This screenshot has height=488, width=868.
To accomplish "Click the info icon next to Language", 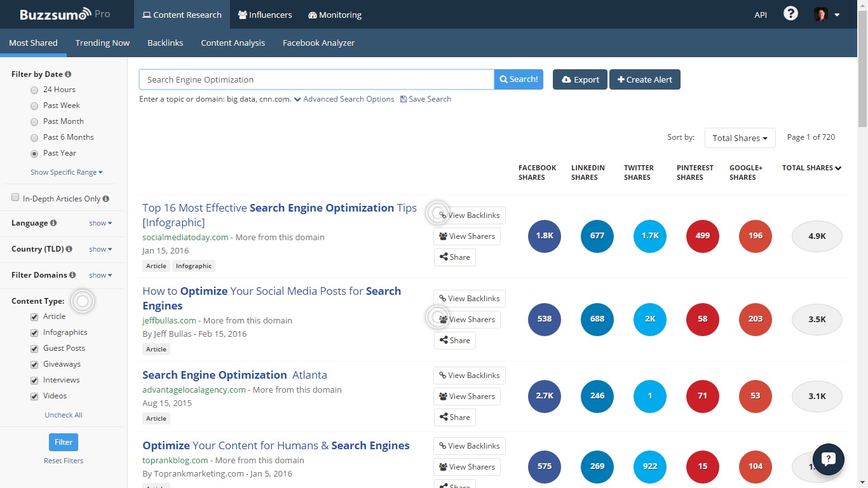I will tap(53, 223).
